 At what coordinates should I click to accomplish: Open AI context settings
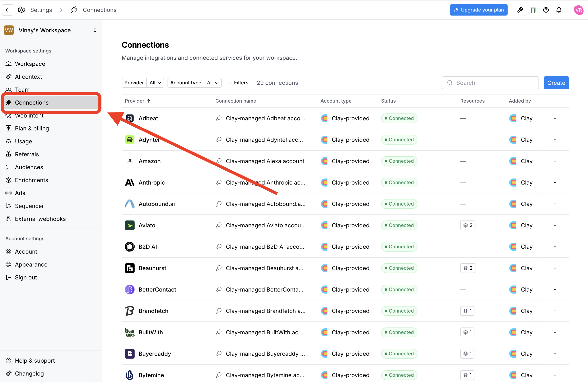(51, 77)
